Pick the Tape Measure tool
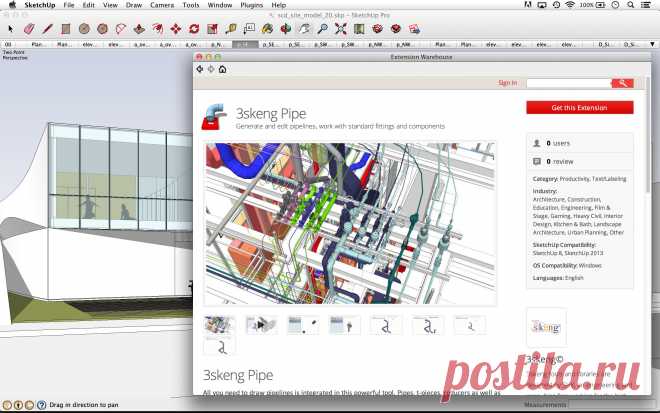The width and height of the screenshot is (660, 413). [231, 29]
